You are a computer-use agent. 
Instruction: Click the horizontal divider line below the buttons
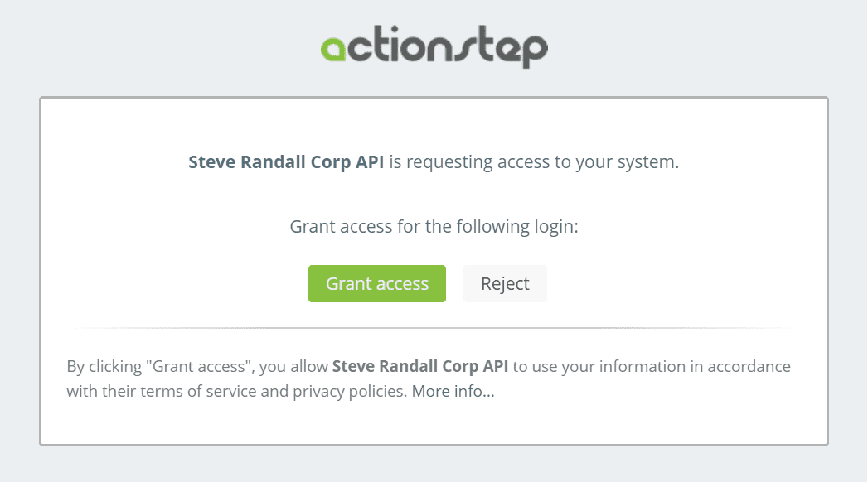(434, 328)
